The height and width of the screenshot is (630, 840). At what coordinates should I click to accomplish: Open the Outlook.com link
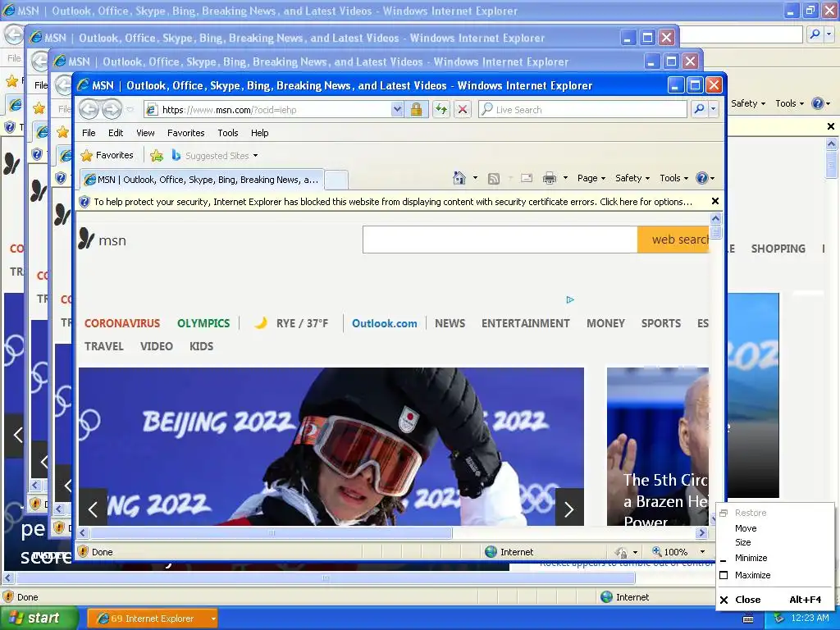(x=384, y=323)
